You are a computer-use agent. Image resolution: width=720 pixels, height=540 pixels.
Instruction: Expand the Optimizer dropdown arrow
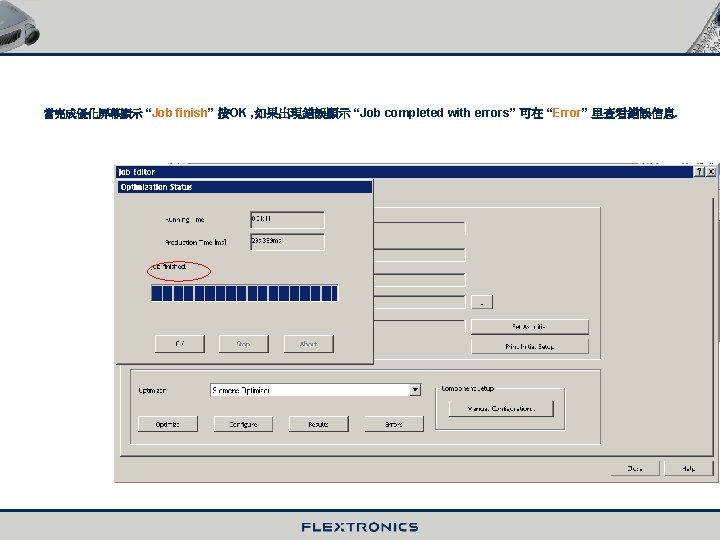click(x=415, y=390)
